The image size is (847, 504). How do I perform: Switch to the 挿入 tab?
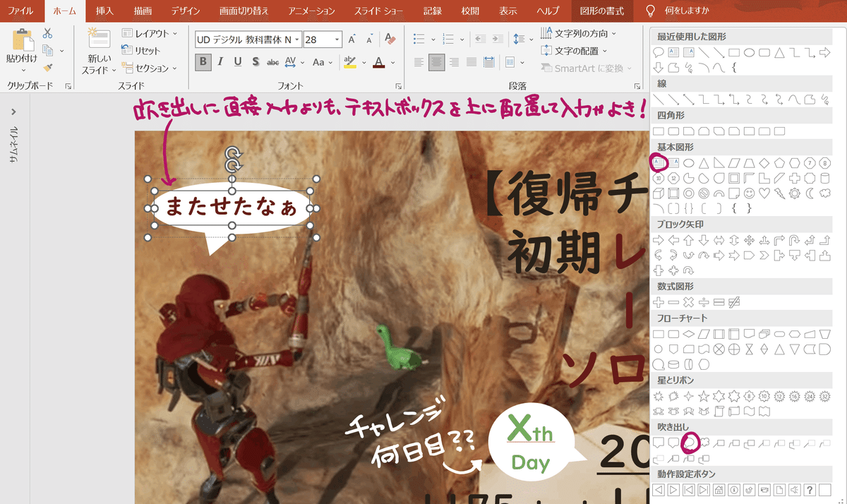click(104, 11)
